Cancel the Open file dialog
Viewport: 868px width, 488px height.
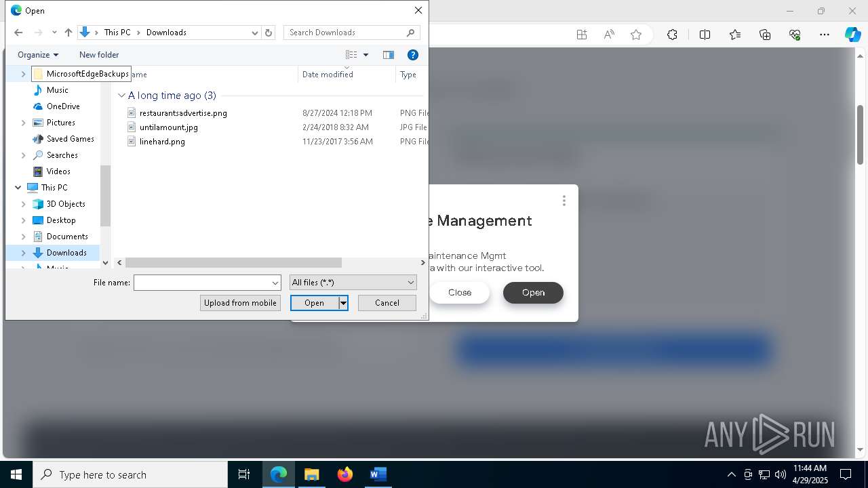(387, 303)
